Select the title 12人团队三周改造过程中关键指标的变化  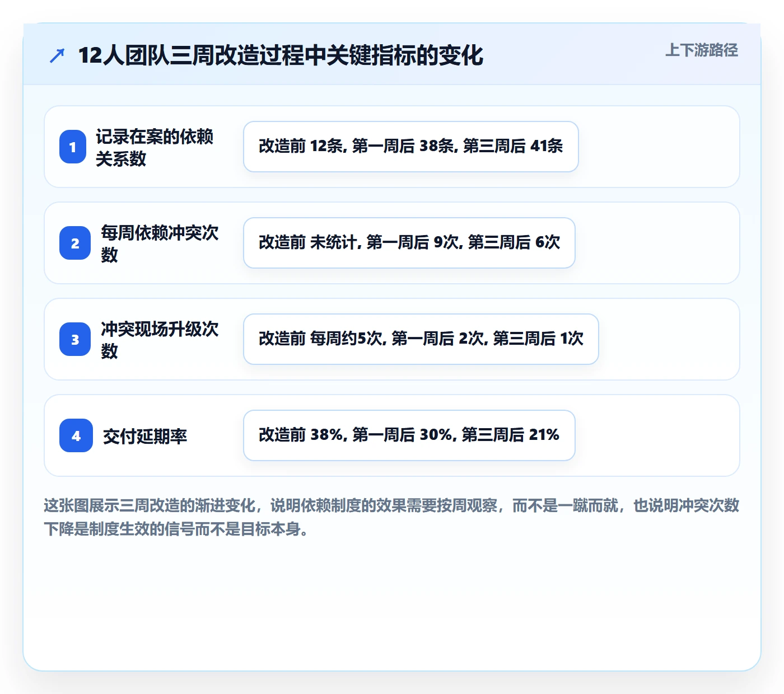click(281, 55)
